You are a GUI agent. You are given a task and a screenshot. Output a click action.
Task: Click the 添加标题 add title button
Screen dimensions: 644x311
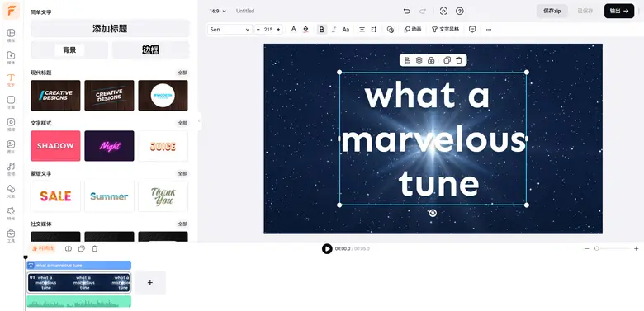(x=110, y=28)
